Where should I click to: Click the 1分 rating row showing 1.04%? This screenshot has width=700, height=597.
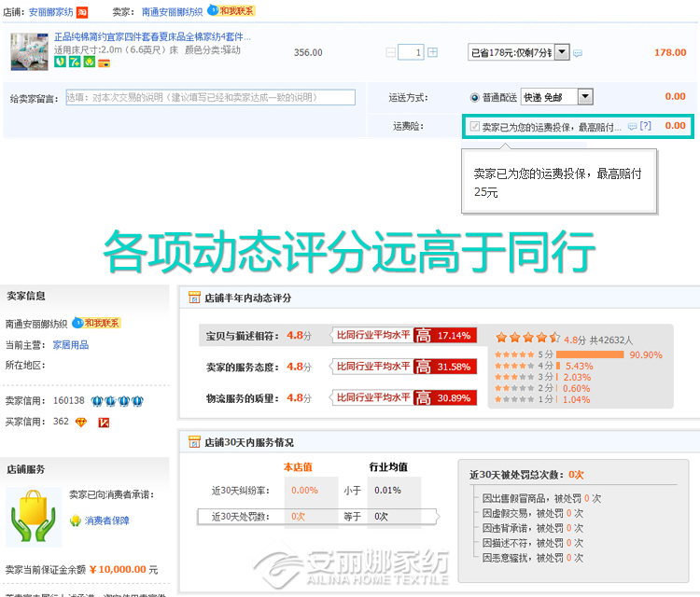point(542,399)
